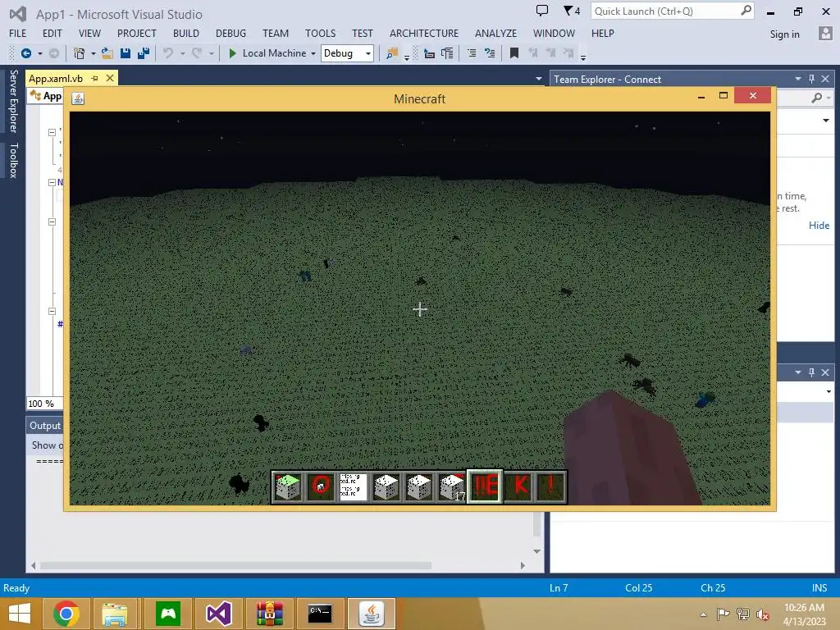
Task: Click Sign in link
Action: tap(784, 34)
